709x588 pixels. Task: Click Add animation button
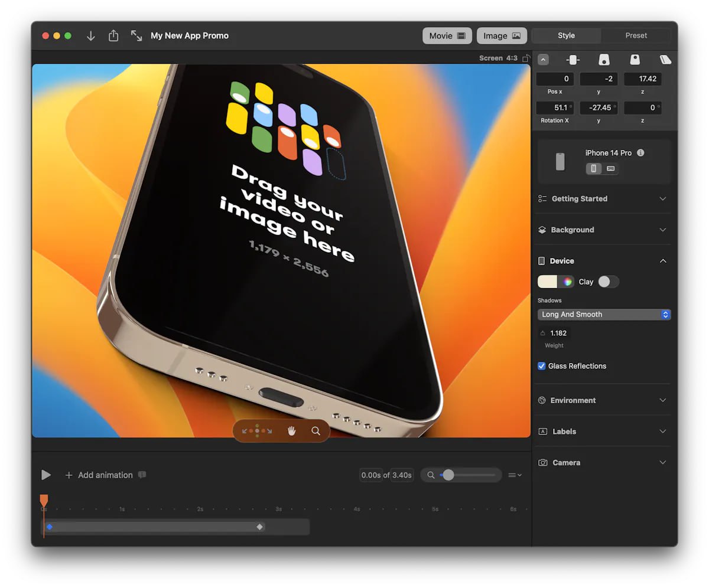(x=99, y=475)
